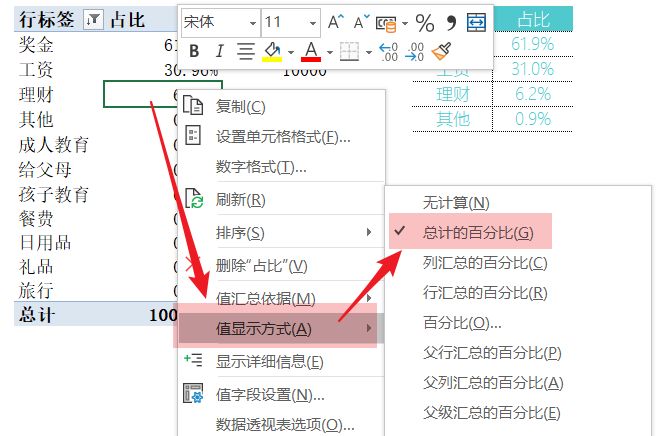Click the 0.9% cell in right table

[x=533, y=119]
